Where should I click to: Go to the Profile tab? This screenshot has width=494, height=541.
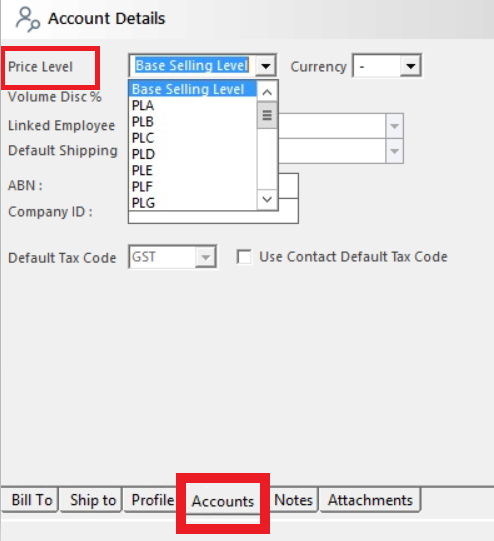[x=151, y=499]
